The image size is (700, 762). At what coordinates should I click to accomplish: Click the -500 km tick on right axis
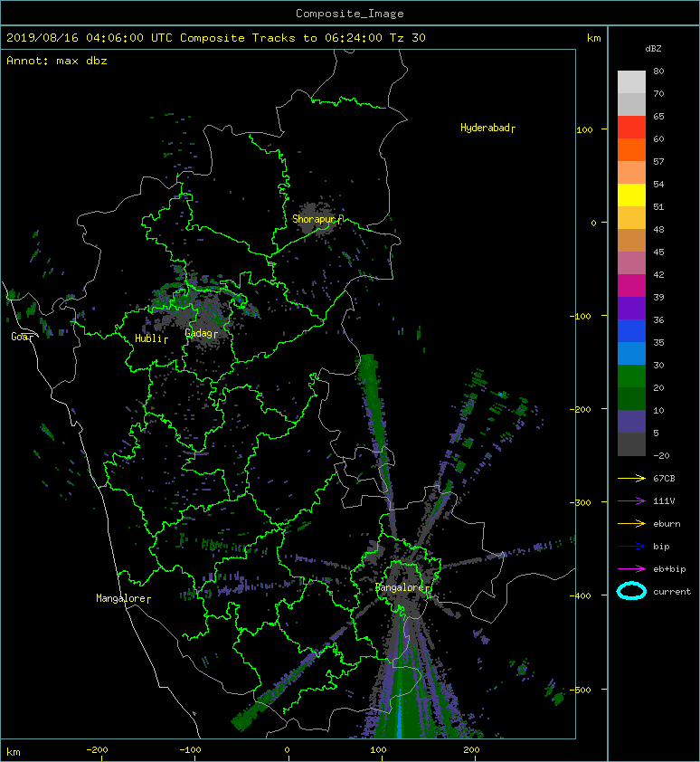pyautogui.click(x=580, y=691)
